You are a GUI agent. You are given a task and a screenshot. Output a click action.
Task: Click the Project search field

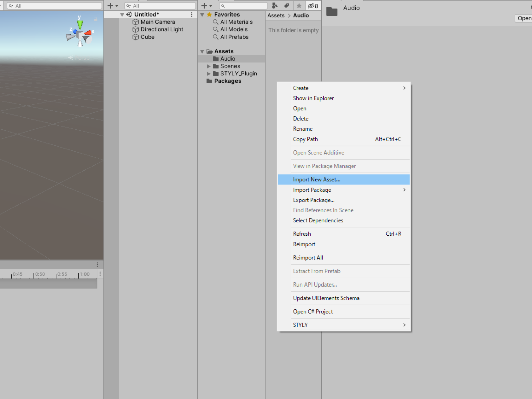pos(243,6)
